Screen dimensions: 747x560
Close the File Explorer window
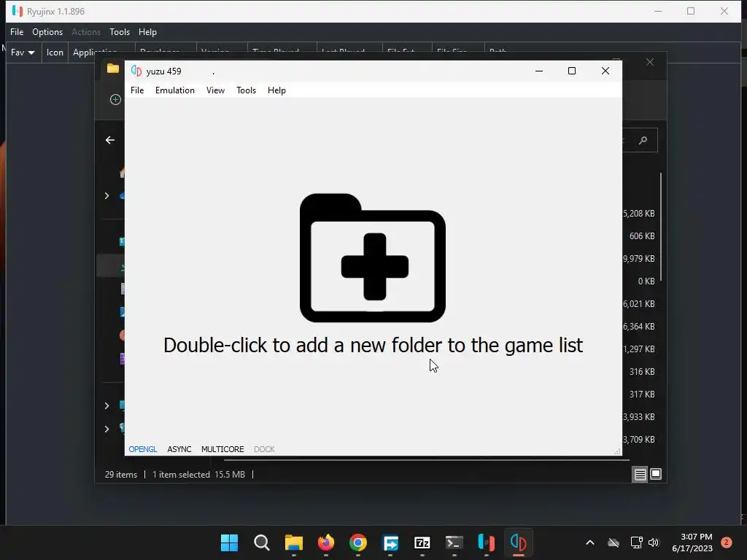click(x=650, y=62)
